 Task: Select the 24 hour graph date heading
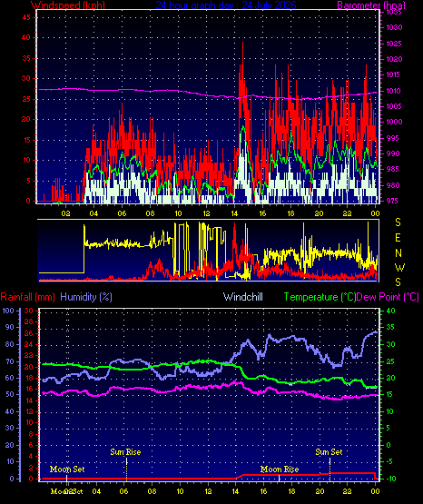(x=226, y=5)
